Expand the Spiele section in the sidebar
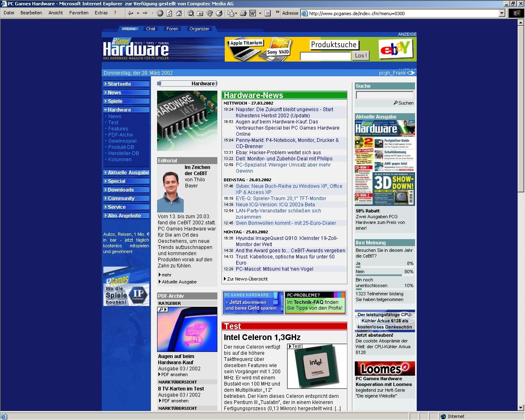Screen dimensions: 525x420 105,101
